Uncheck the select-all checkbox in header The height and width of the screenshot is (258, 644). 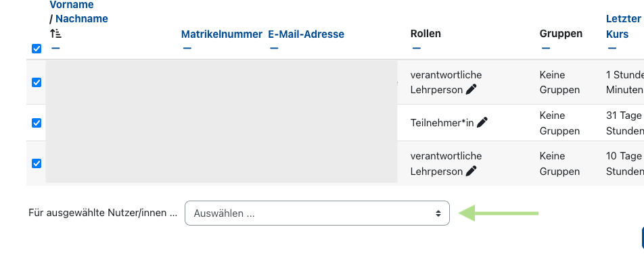pos(37,49)
